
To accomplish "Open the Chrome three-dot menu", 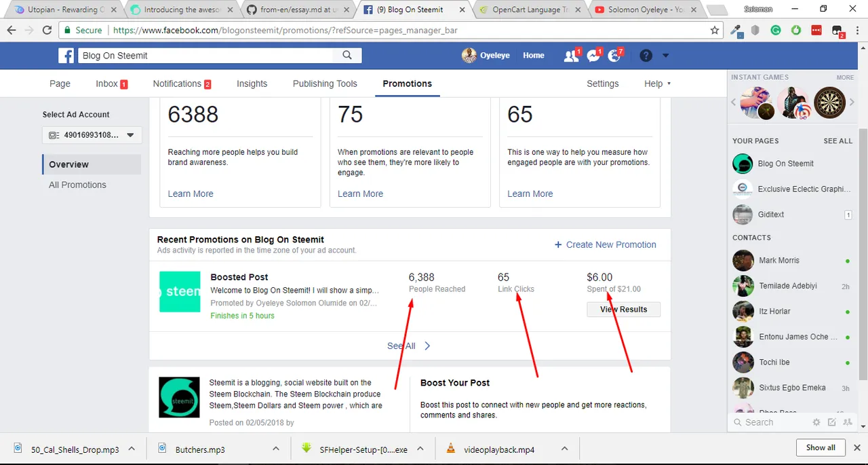I will click(x=858, y=31).
